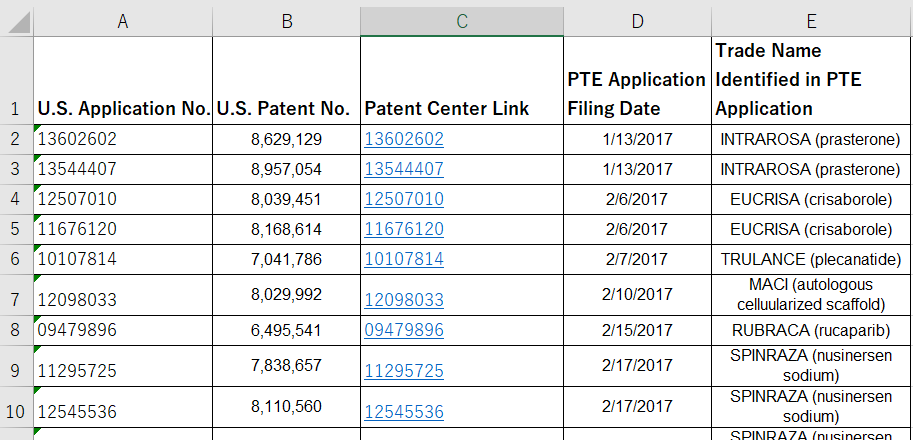Image resolution: width=913 pixels, height=440 pixels.
Task: Select row 10 header
Action: pyautogui.click(x=16, y=407)
